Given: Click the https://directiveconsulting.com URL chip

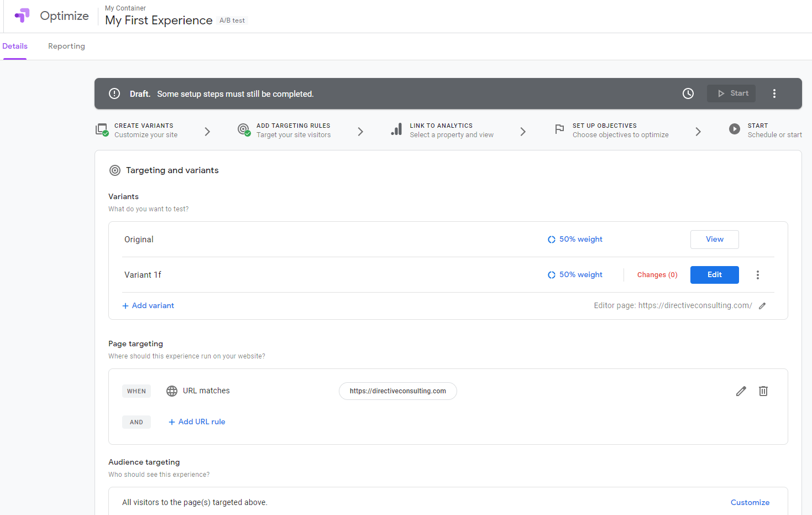Looking at the screenshot, I should (x=398, y=391).
